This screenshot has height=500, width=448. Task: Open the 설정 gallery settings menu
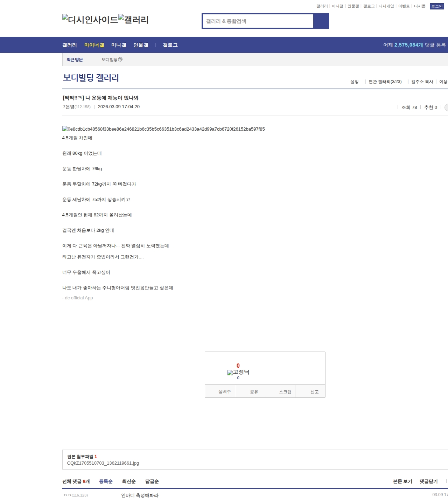(354, 82)
